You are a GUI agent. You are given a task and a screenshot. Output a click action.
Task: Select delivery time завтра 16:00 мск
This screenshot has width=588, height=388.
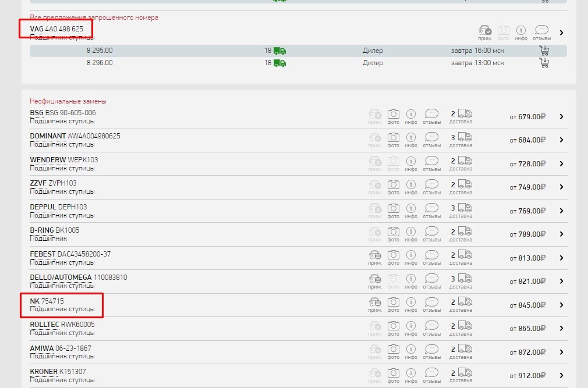tap(477, 51)
